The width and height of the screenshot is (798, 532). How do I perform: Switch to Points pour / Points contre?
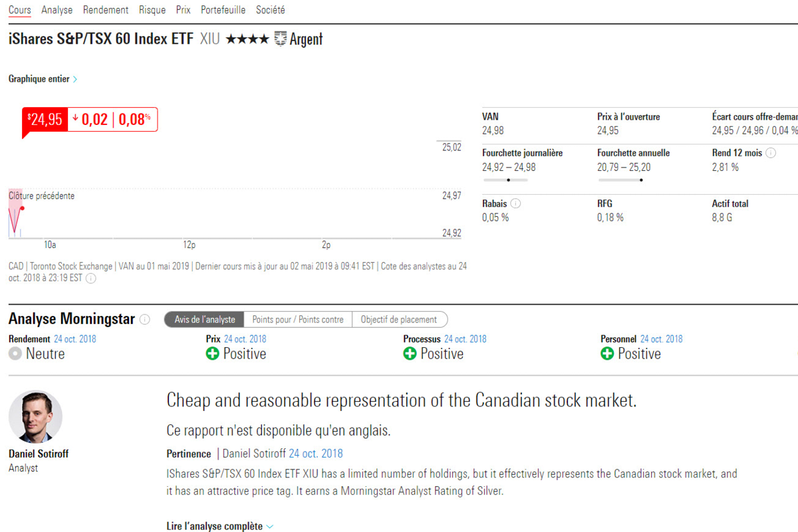pyautogui.click(x=298, y=320)
